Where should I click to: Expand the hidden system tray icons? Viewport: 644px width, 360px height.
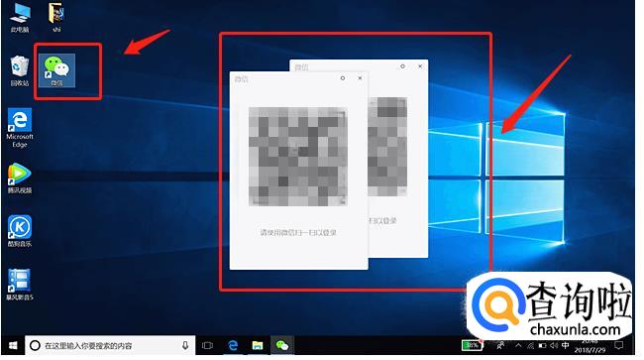518,345
